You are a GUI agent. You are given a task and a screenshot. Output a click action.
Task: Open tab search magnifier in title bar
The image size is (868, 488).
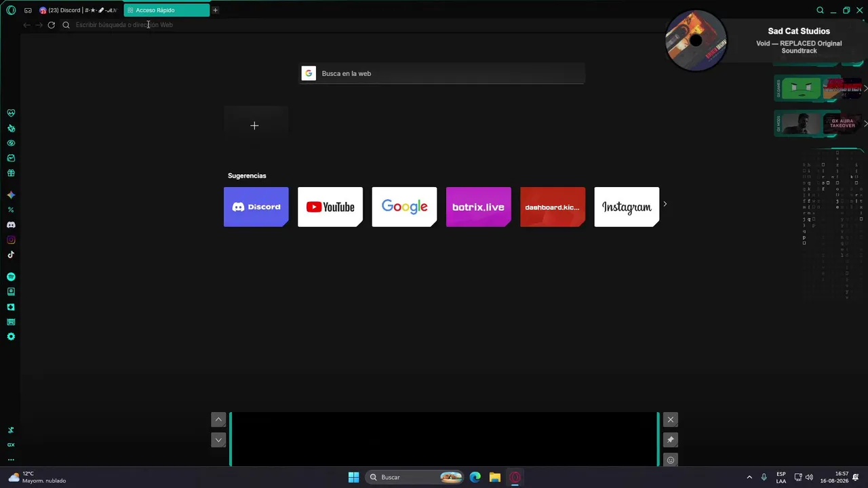(x=820, y=10)
